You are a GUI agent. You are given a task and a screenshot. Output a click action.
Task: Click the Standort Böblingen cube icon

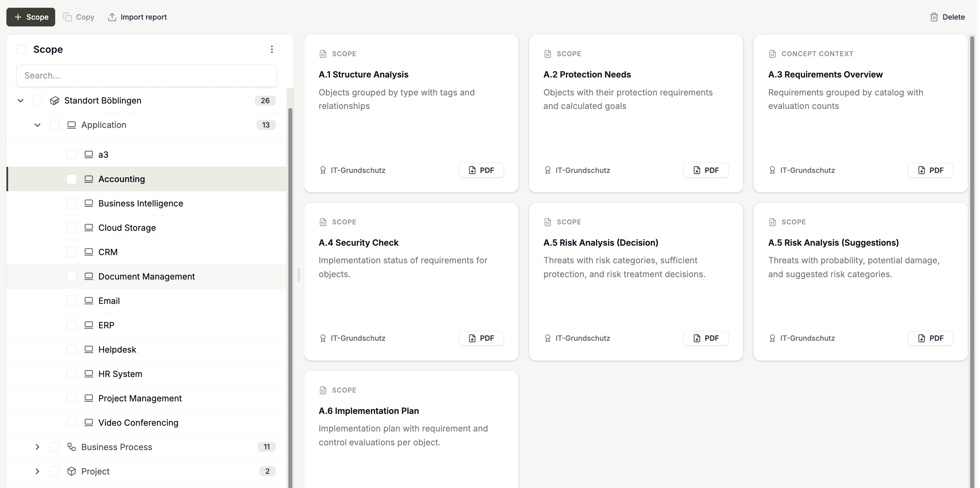click(x=54, y=101)
